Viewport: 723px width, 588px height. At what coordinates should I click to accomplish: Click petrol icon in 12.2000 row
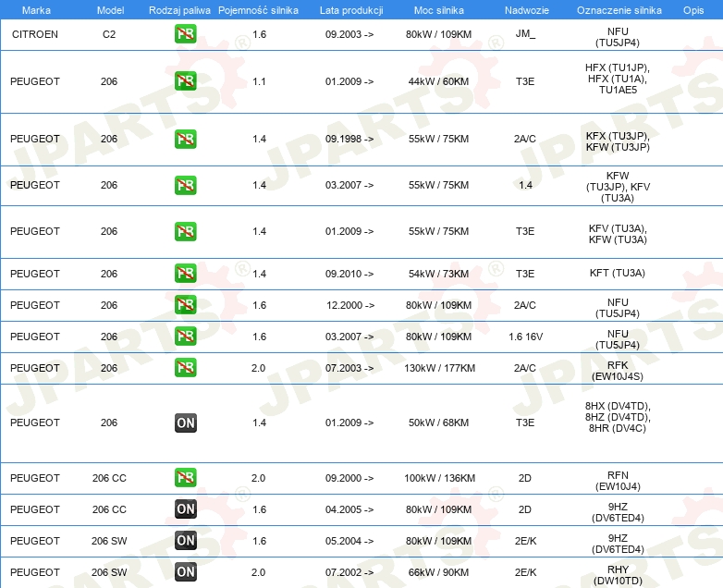click(x=185, y=304)
